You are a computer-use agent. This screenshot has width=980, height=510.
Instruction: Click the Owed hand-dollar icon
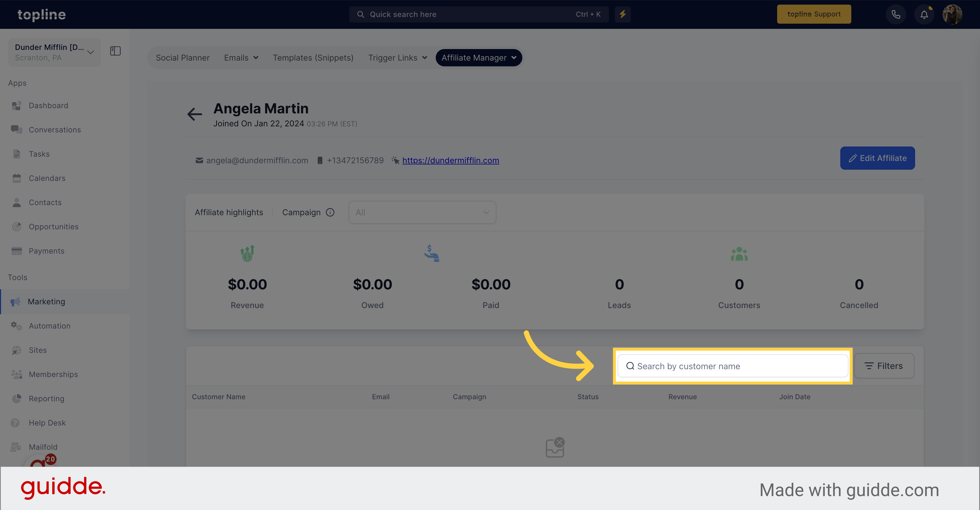432,253
